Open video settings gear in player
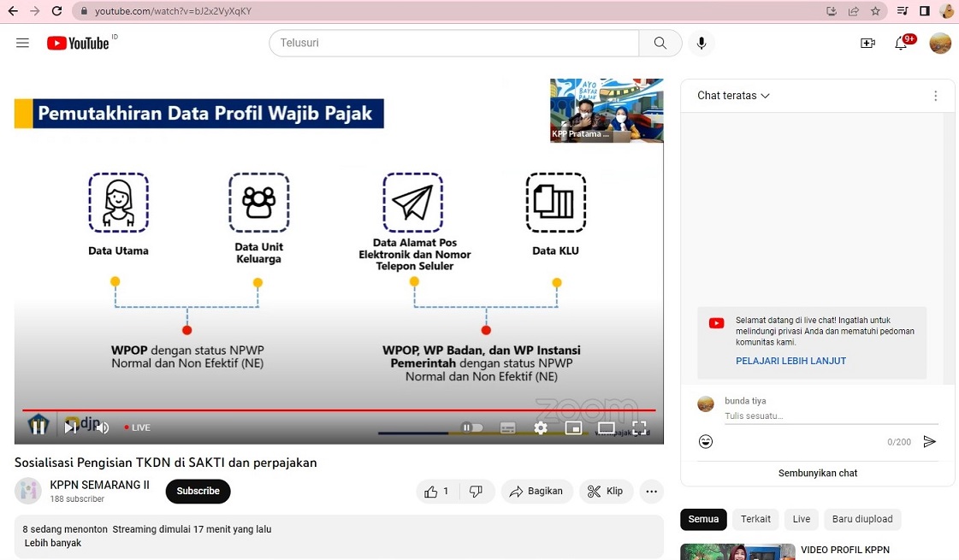959x560 pixels. [x=541, y=427]
